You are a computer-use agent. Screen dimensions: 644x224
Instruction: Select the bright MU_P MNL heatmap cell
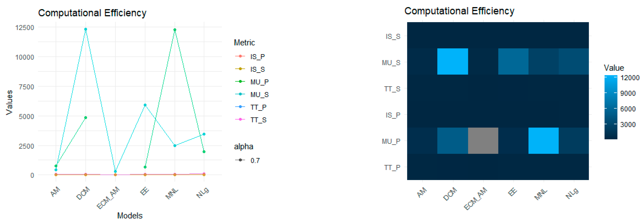pos(543,140)
